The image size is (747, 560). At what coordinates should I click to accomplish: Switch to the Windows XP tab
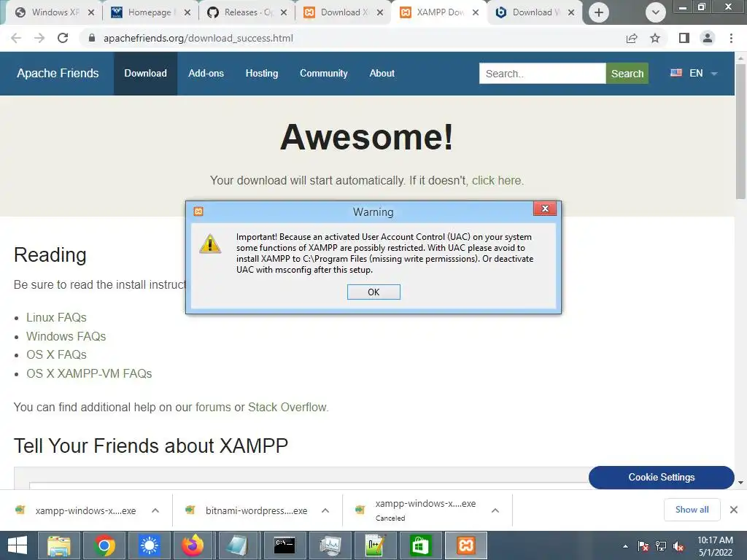(55, 12)
